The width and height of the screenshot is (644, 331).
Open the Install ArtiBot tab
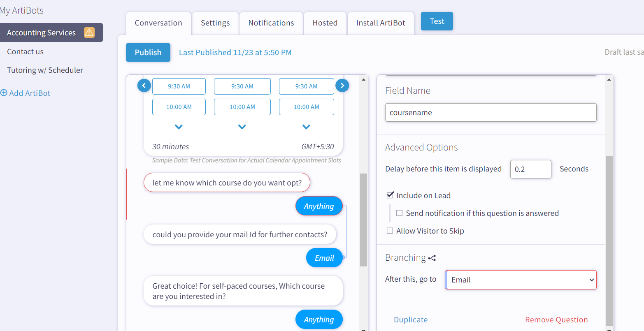click(x=381, y=23)
